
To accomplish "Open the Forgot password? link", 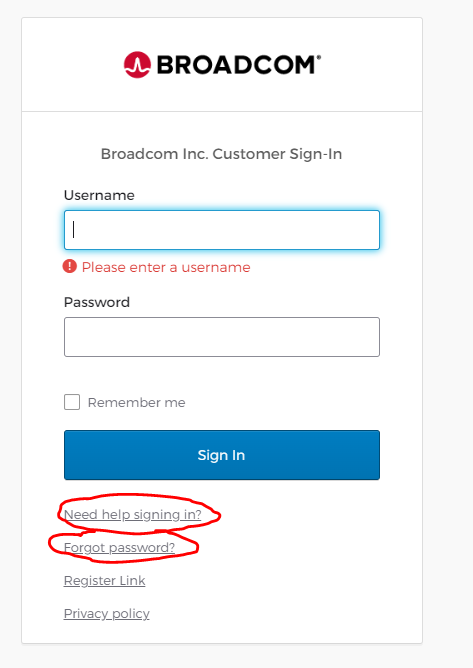I will 119,547.
